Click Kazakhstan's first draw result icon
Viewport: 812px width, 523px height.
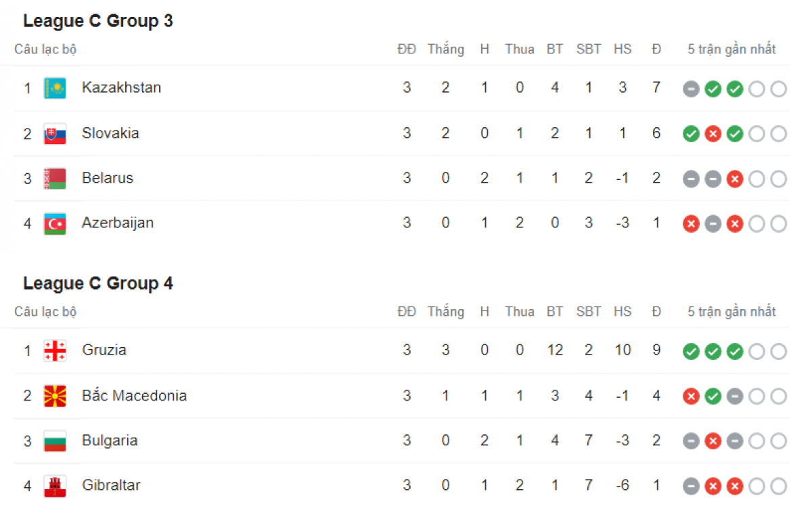pos(691,89)
